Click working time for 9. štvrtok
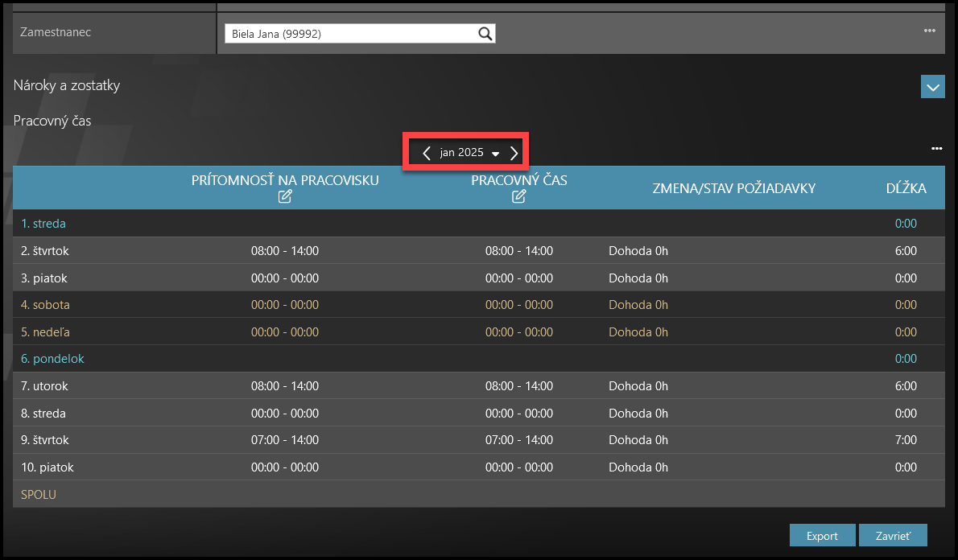This screenshot has height=560, width=958. pos(519,440)
